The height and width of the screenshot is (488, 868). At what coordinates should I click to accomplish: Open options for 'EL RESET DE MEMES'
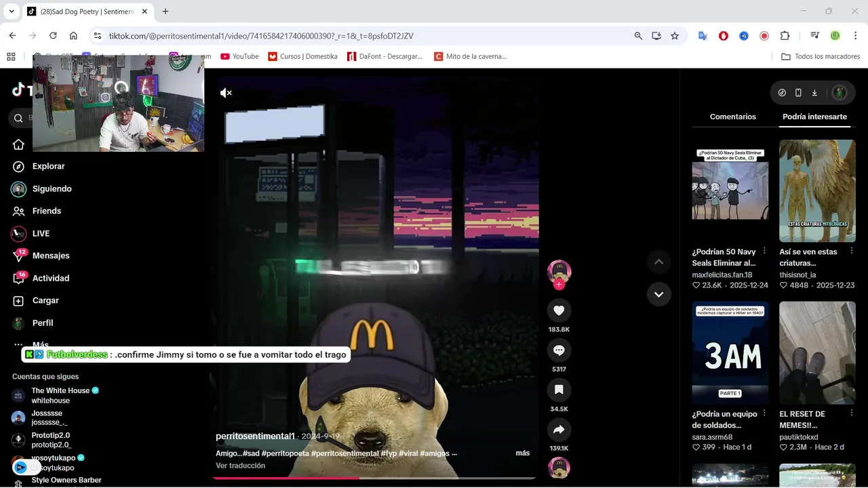851,413
